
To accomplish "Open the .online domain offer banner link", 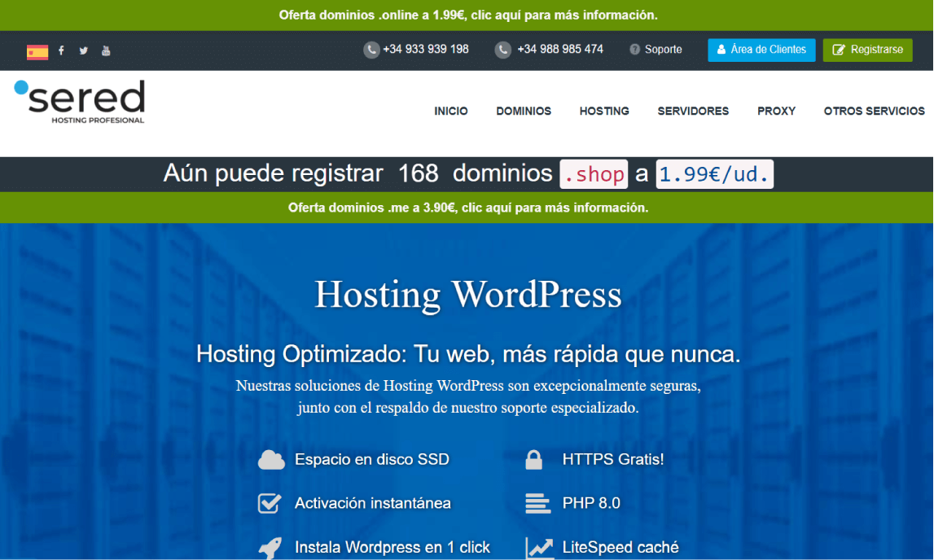I will point(467,15).
